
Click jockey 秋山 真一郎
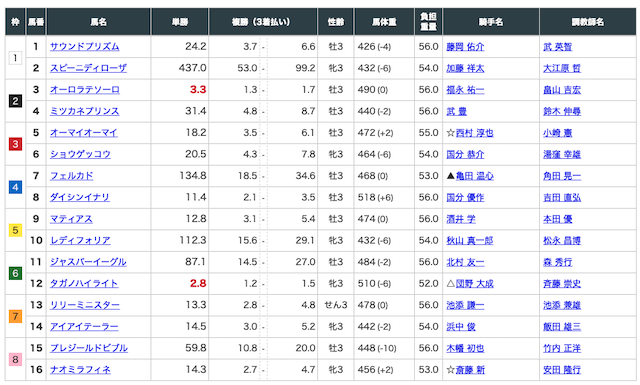[470, 241]
